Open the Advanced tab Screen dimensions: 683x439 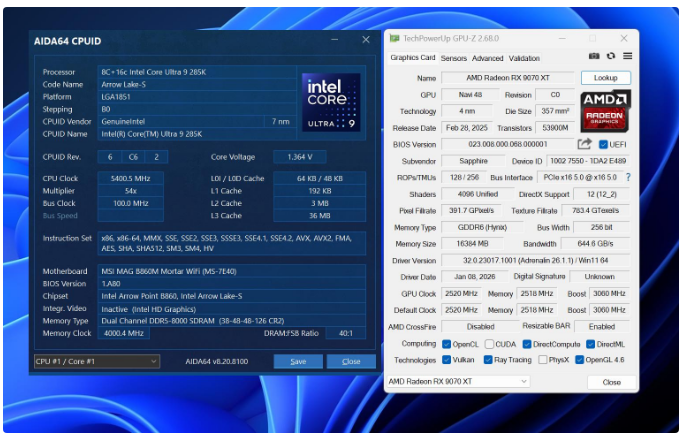tap(488, 58)
